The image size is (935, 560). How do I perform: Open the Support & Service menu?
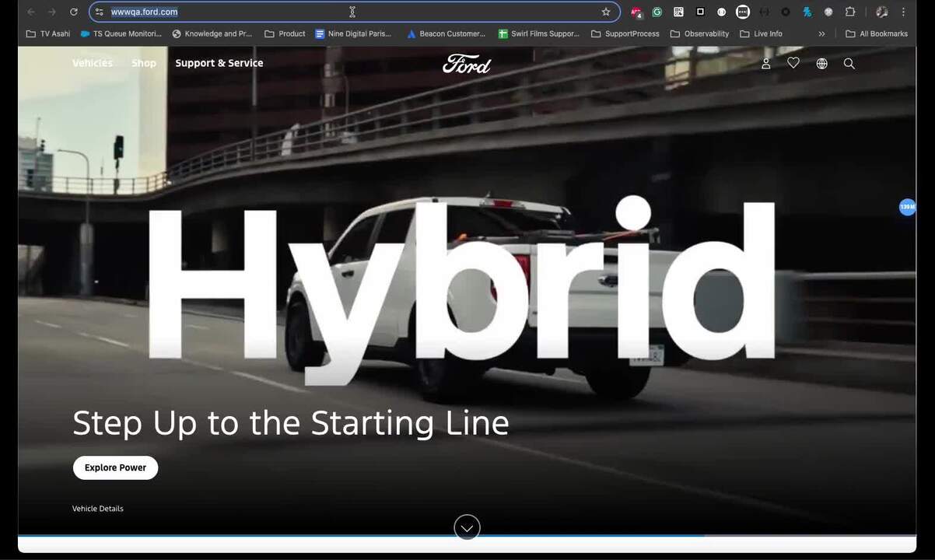pos(219,63)
